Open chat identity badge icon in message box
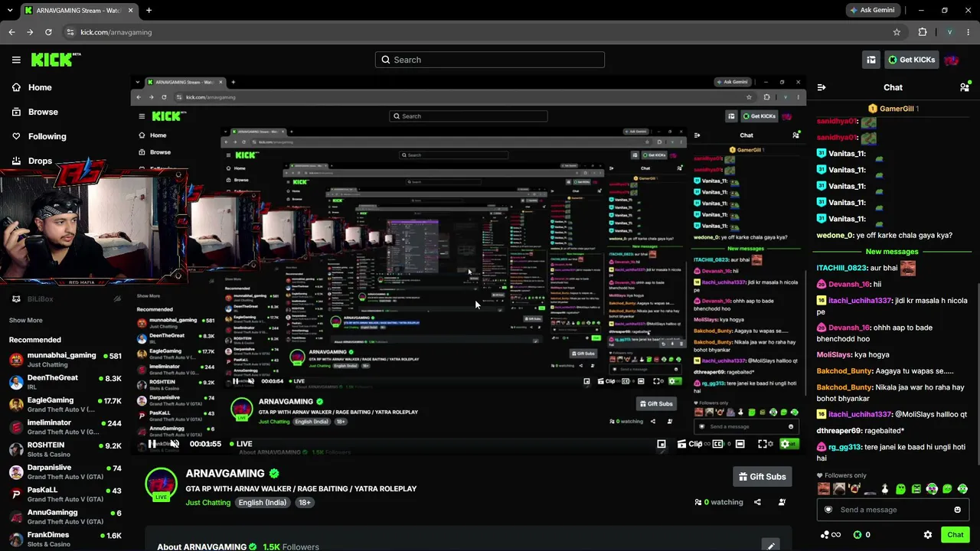Screen dimensions: 980x551 pyautogui.click(x=828, y=510)
